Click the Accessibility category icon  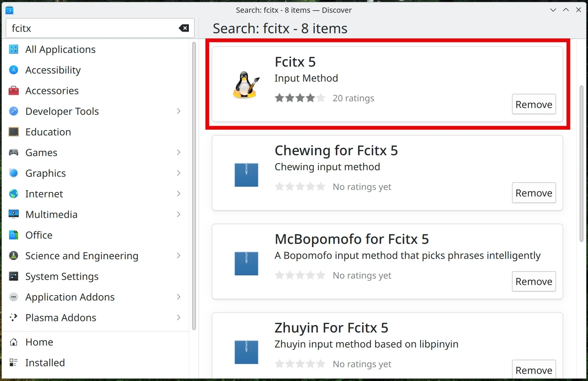13,70
